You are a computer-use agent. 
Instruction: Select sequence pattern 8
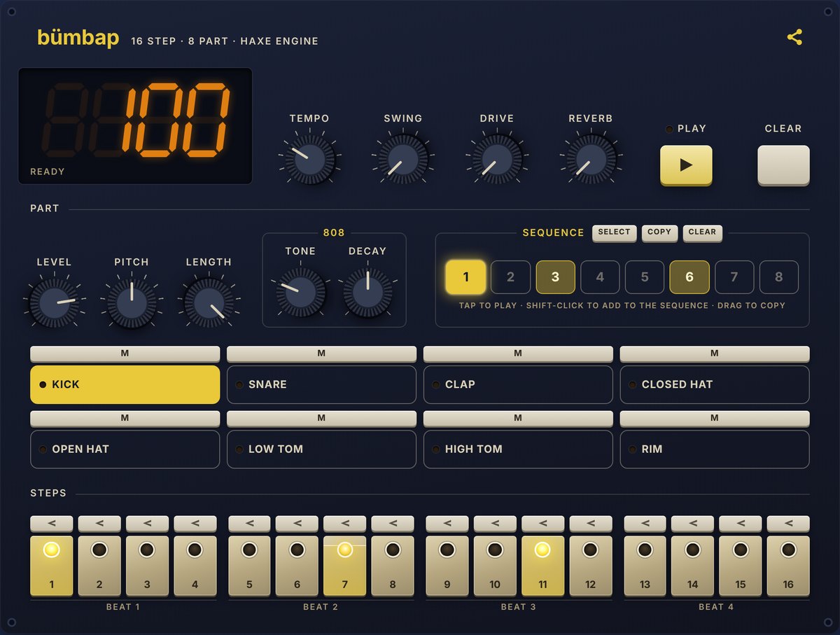(x=779, y=277)
